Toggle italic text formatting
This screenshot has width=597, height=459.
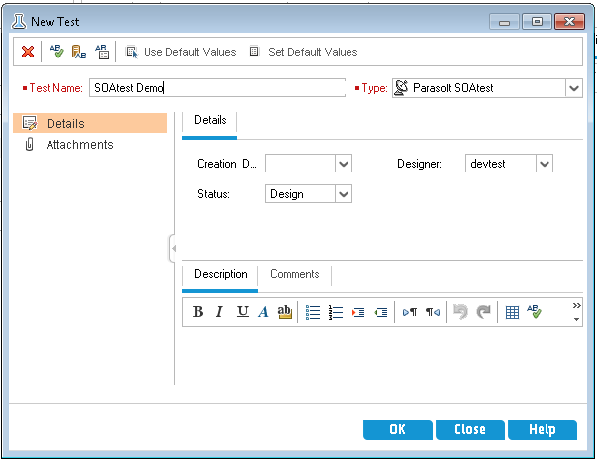pyautogui.click(x=219, y=312)
